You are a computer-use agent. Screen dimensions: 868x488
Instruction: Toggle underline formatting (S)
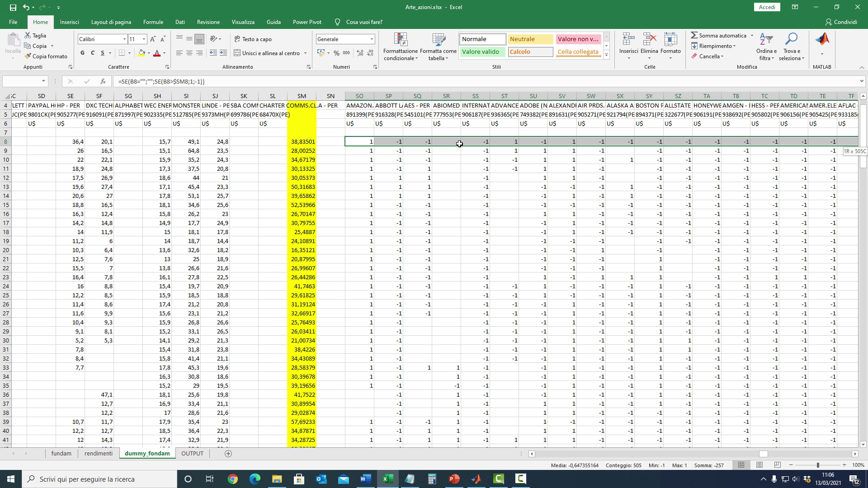[103, 53]
